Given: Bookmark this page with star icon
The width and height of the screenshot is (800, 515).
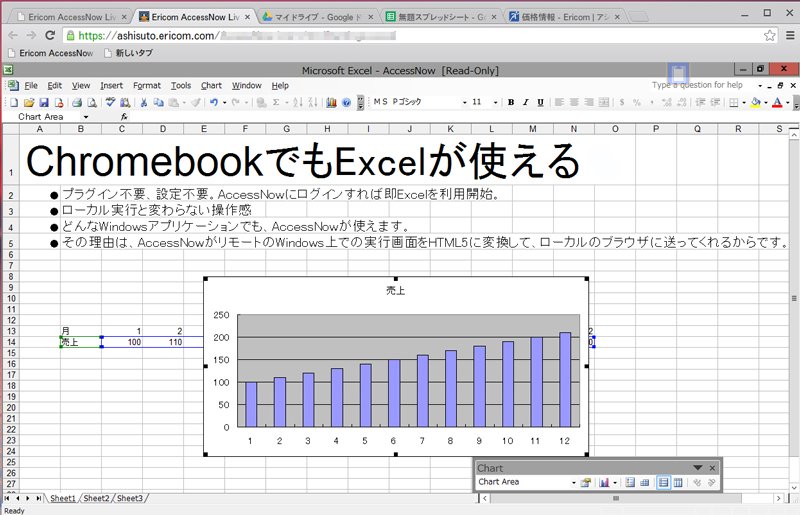Looking at the screenshot, I should pos(769,35).
